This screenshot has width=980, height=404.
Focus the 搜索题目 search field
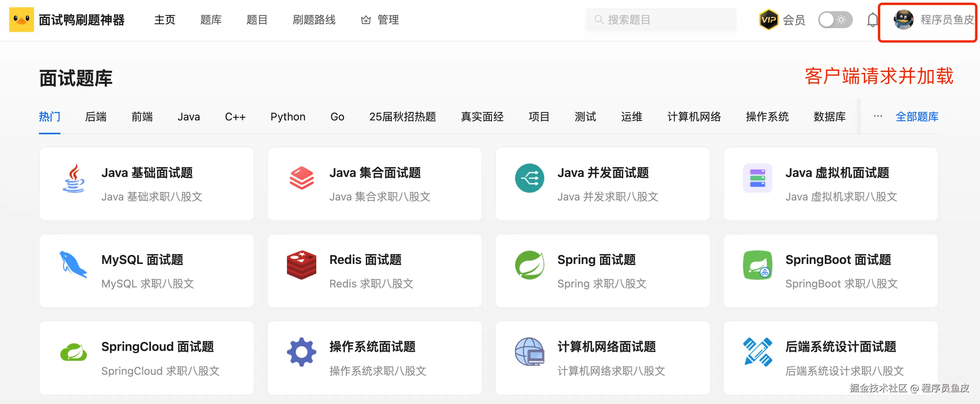[x=661, y=20]
